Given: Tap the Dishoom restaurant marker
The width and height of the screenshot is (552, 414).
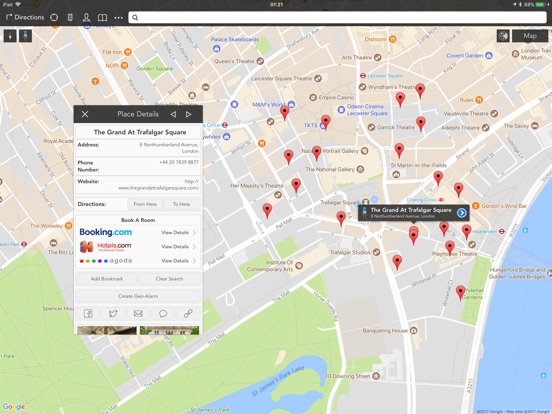Looking at the screenshot, I should 393,39.
